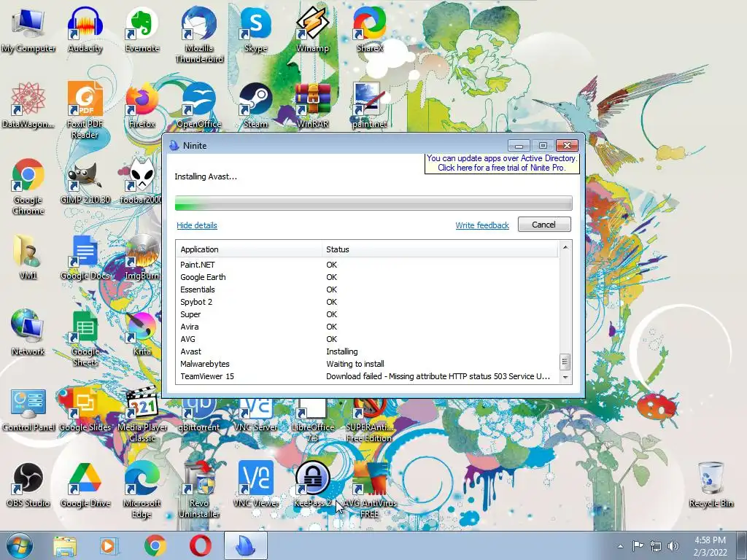Viewport: 747px width, 560px height.
Task: Open the Windows Start menu
Action: coord(18,545)
